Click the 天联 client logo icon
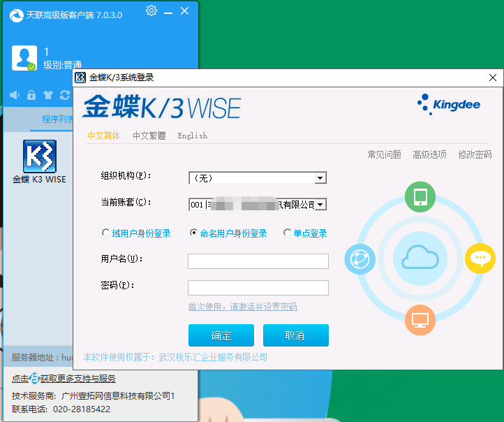Image resolution: width=504 pixels, height=422 pixels. pyautogui.click(x=17, y=15)
